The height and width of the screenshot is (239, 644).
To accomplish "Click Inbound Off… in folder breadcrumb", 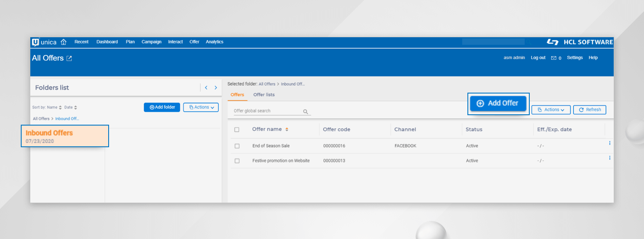I will (67, 119).
